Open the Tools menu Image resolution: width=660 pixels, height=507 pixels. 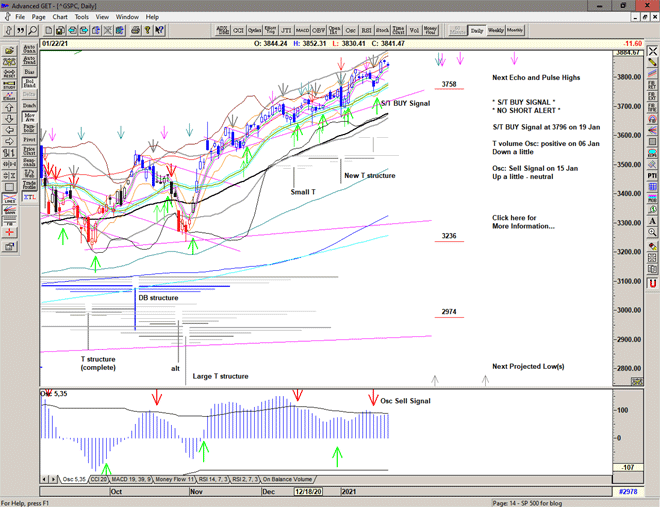coord(82,17)
